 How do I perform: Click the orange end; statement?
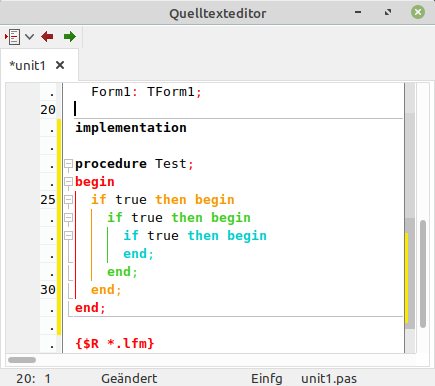point(106,290)
